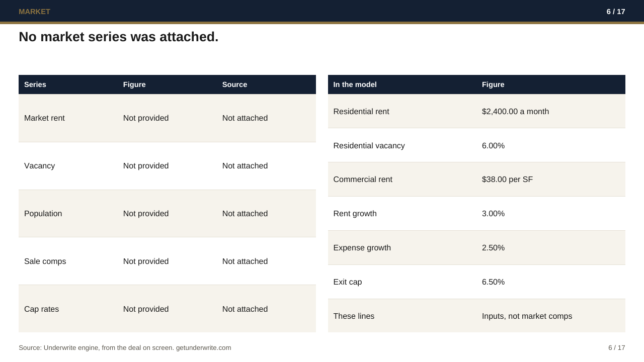
Task: Click the Residential vacancy 6.00% figure
Action: tap(493, 146)
